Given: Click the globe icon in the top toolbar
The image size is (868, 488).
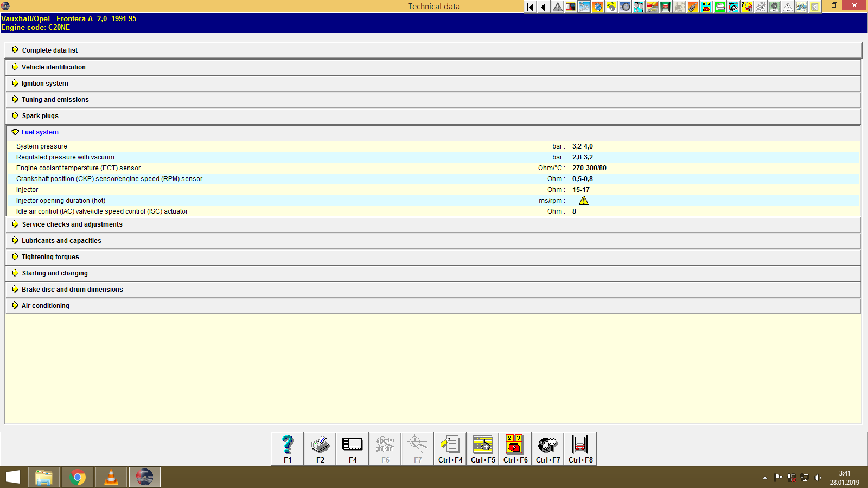Looking at the screenshot, I should (x=599, y=7).
